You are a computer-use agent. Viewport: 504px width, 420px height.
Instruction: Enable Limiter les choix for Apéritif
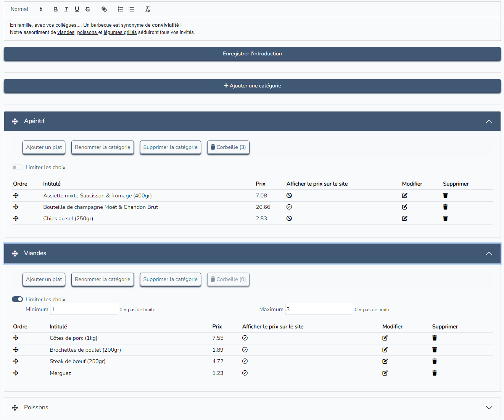(x=17, y=167)
